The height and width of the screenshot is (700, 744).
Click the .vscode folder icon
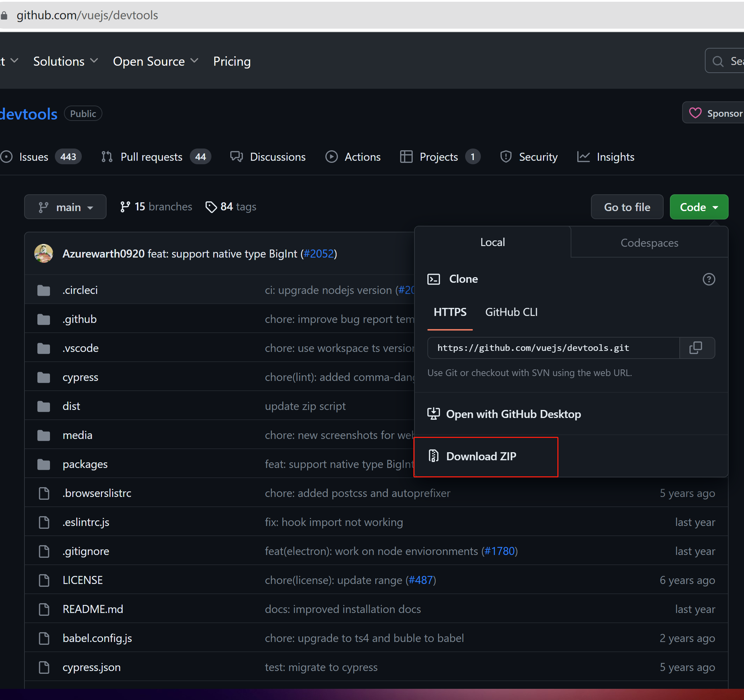click(44, 348)
